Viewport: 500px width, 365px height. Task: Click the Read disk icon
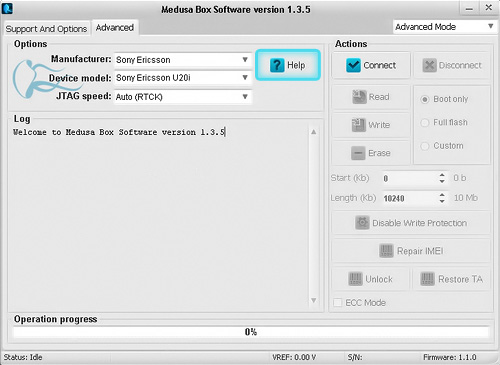pyautogui.click(x=359, y=97)
